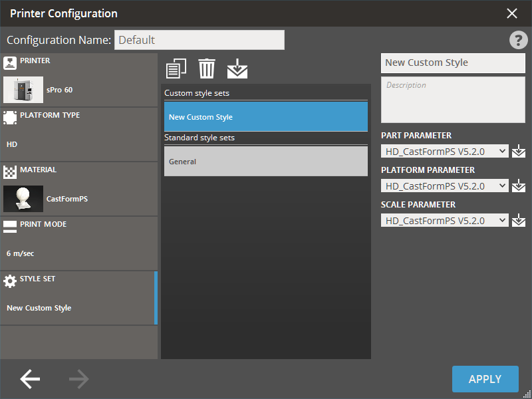Select the Printer section sPro 60
This screenshot has width=532, height=399.
pos(78,80)
